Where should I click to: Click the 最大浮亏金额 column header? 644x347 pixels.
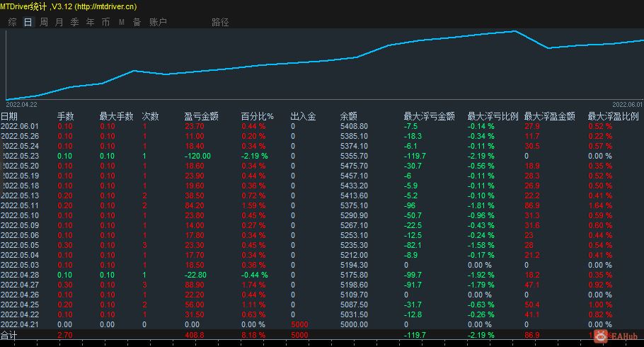[x=429, y=116]
